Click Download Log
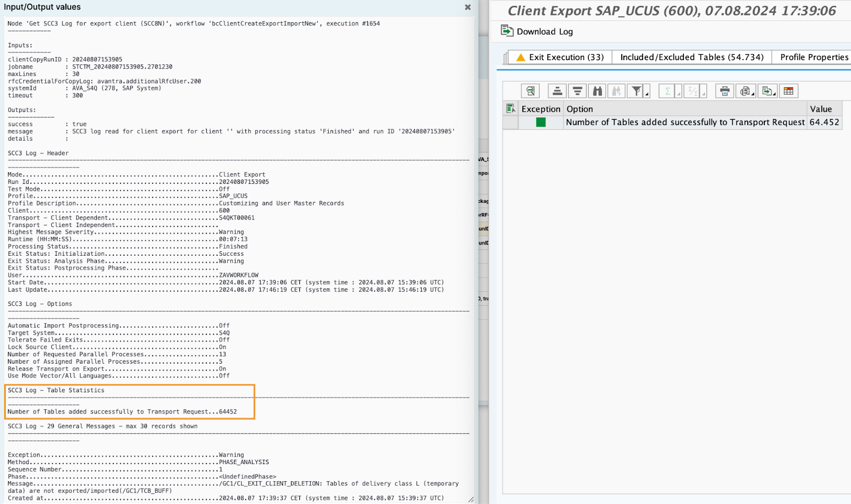The height and width of the screenshot is (504, 851). click(537, 31)
